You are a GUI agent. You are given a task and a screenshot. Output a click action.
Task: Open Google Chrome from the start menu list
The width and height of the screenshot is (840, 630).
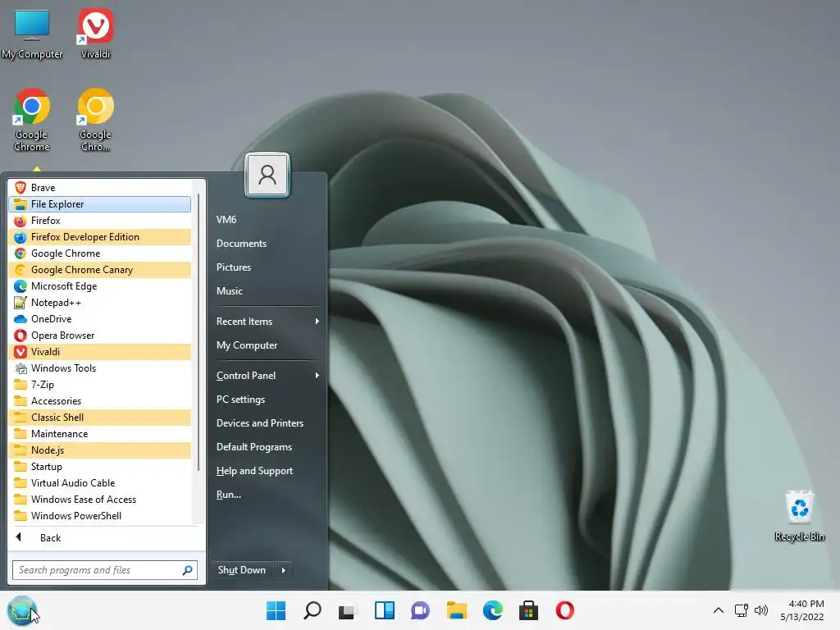pyautogui.click(x=99, y=253)
